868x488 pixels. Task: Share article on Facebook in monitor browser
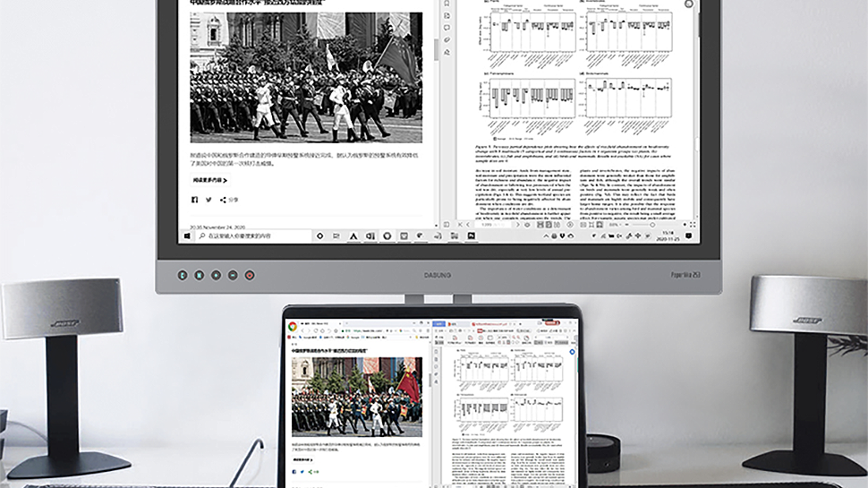[194, 200]
